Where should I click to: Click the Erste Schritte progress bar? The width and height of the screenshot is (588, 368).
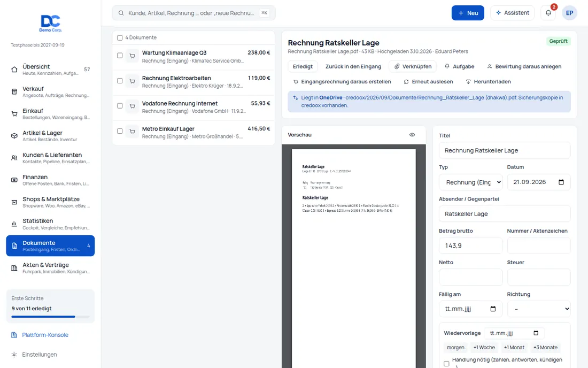[50, 317]
